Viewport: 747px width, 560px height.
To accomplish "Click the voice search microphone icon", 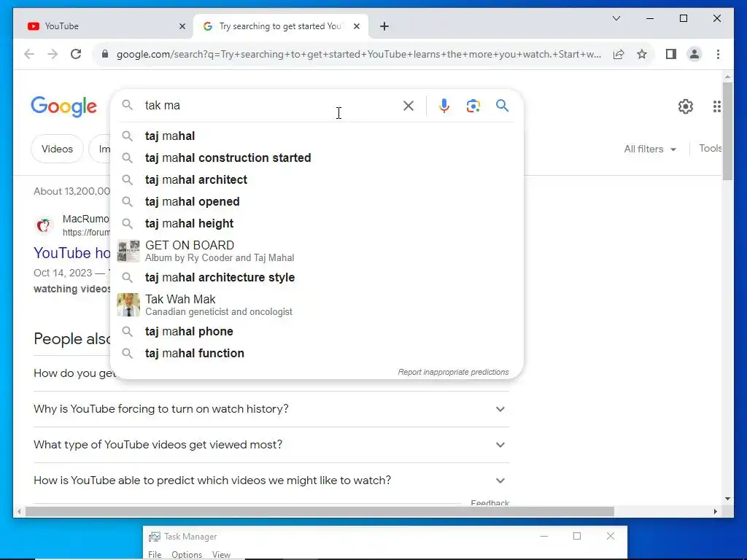I will 444,106.
